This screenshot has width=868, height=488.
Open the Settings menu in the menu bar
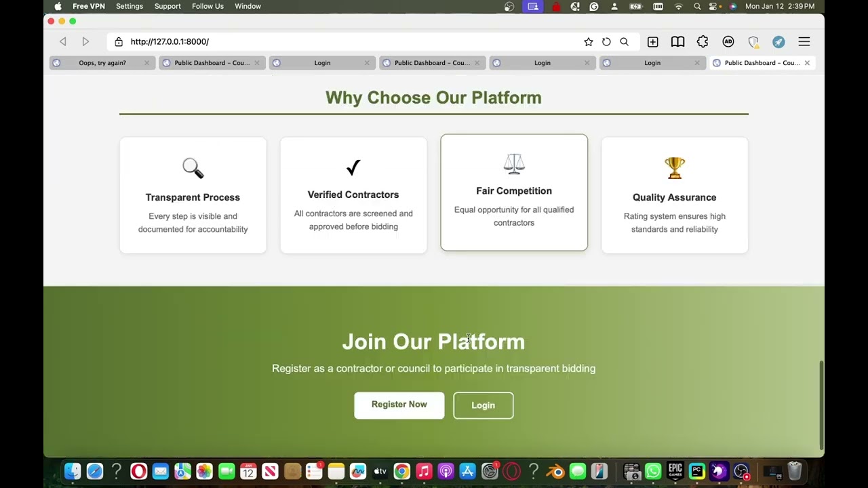click(130, 6)
